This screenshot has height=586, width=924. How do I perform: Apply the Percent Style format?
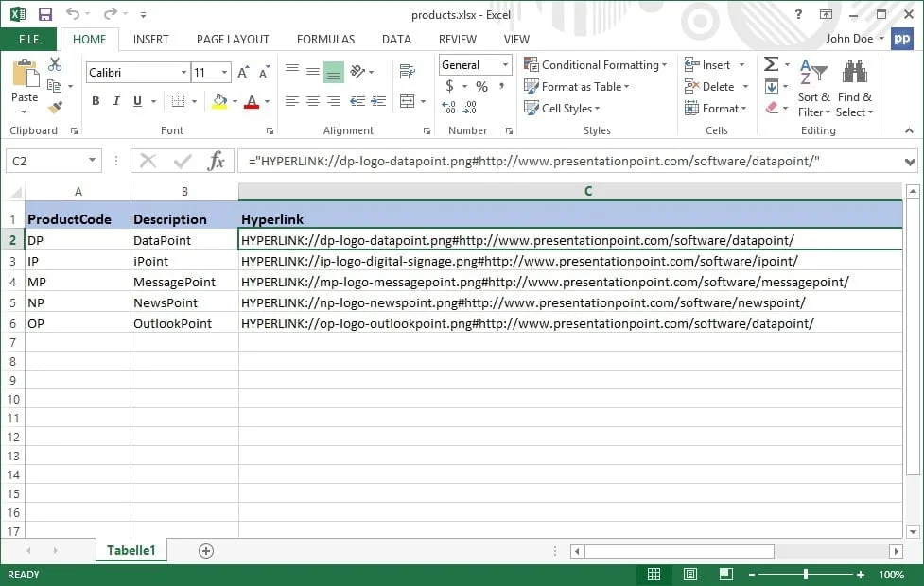coord(482,86)
